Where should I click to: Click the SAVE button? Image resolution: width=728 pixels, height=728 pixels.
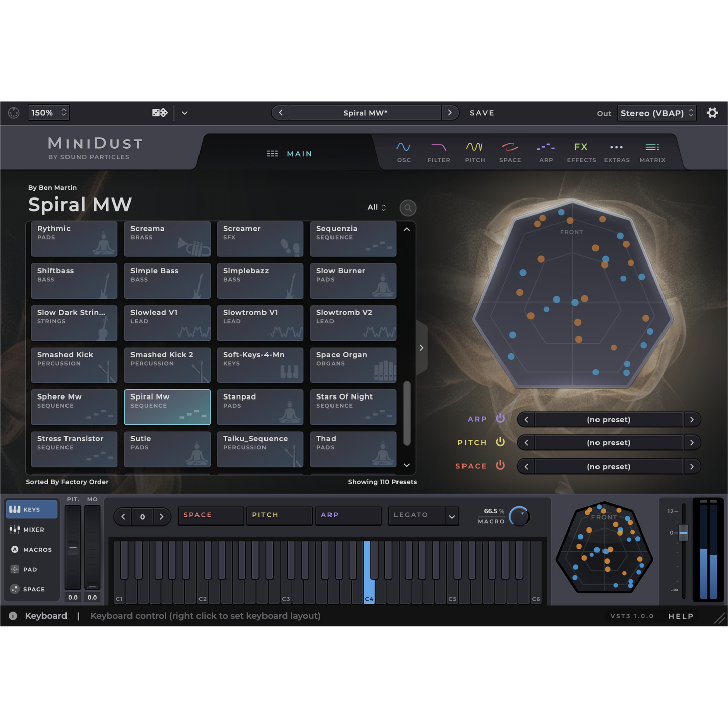tap(482, 113)
